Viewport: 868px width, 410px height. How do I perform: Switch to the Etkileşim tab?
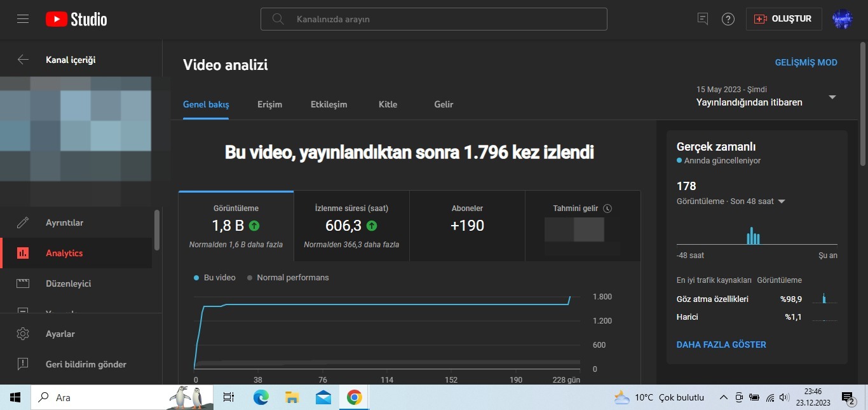[329, 104]
